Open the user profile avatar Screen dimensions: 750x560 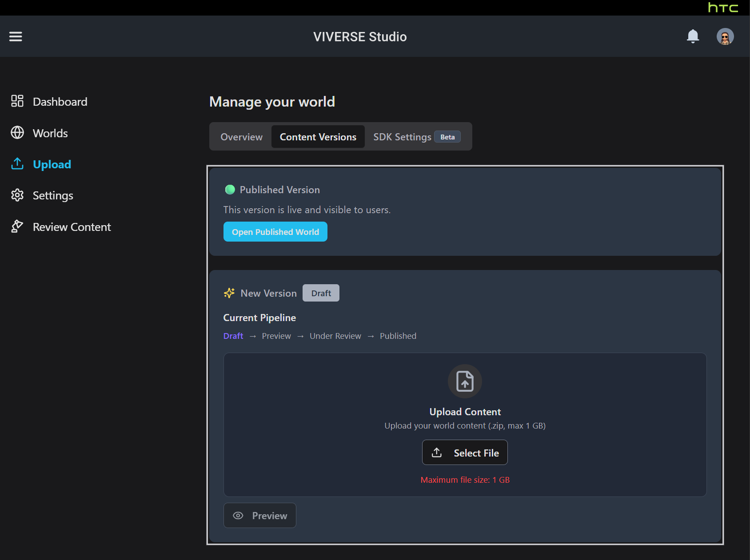coord(725,36)
